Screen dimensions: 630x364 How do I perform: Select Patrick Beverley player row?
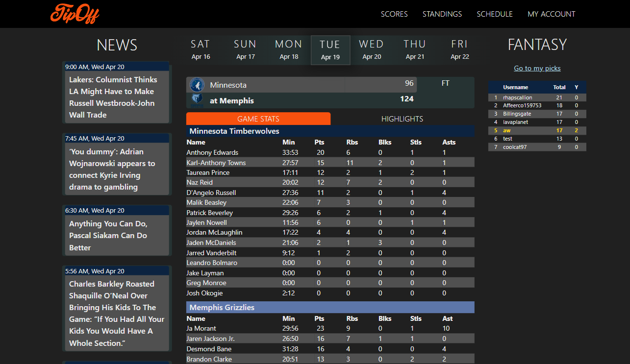[x=330, y=213]
